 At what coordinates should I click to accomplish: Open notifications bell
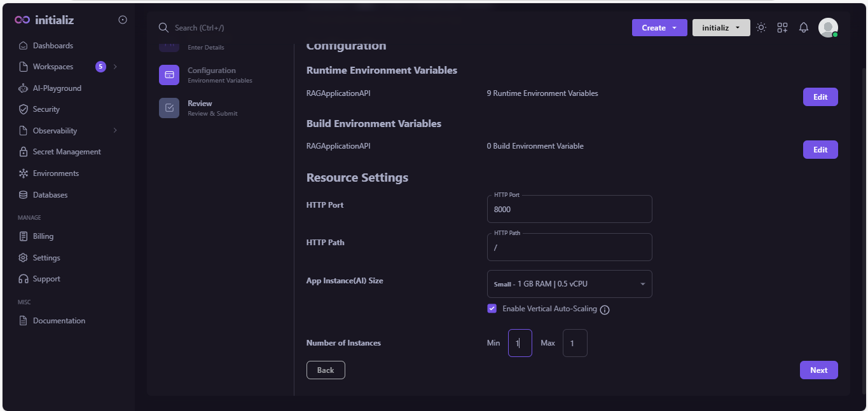[803, 27]
